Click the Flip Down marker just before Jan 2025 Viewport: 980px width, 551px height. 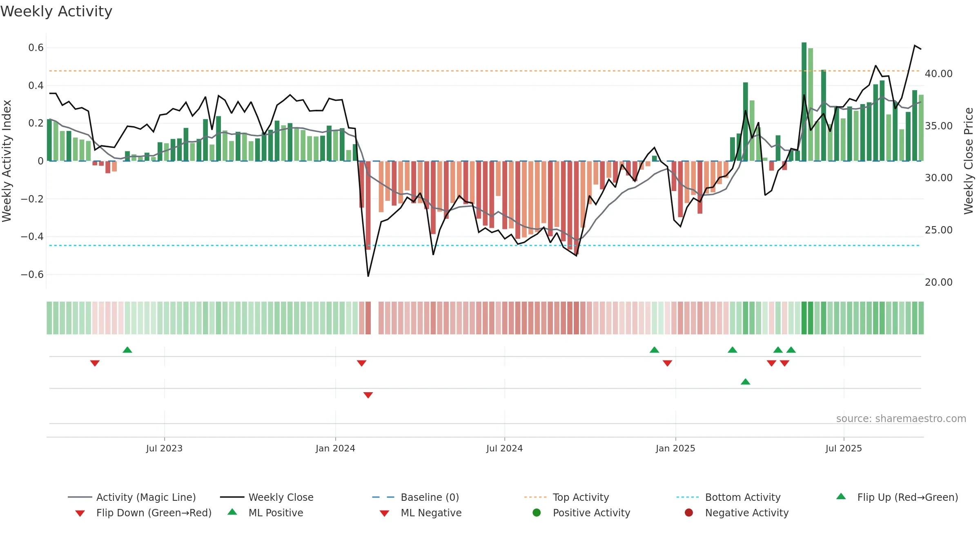tap(667, 363)
